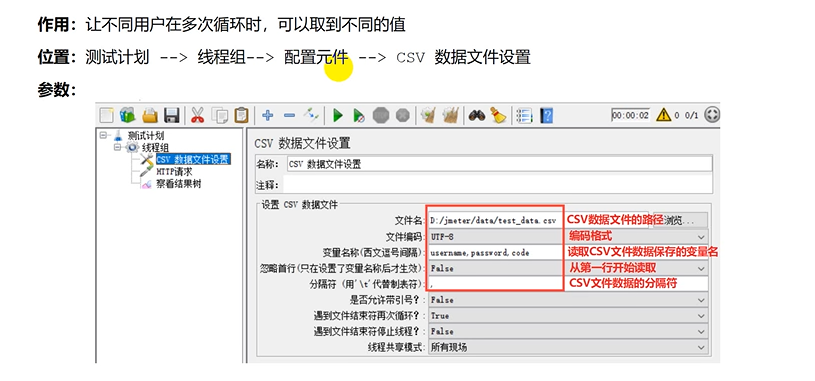The height and width of the screenshot is (381, 815).
Task: Select HTTP请求 in the tree
Action: [x=174, y=171]
